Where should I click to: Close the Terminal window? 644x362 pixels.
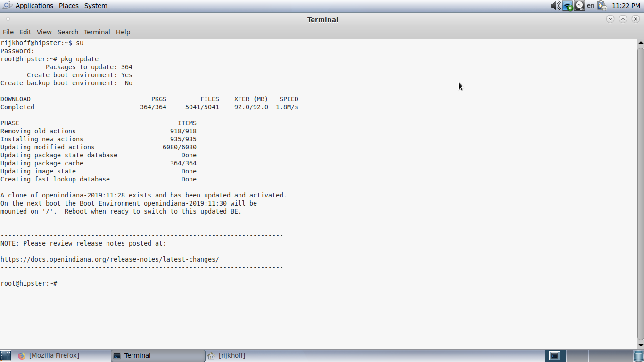tap(636, 19)
